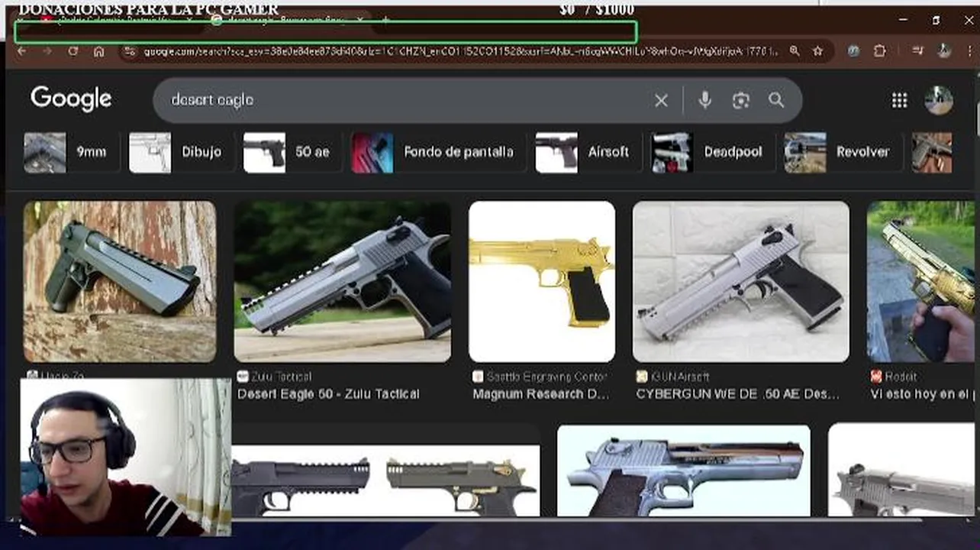The width and height of the screenshot is (980, 550).
Task: Reload the page with the refresh icon
Action: click(73, 51)
